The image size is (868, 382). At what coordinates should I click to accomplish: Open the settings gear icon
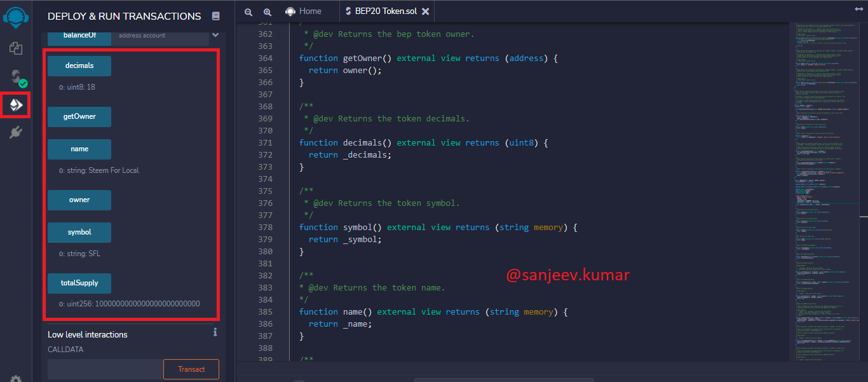16,378
